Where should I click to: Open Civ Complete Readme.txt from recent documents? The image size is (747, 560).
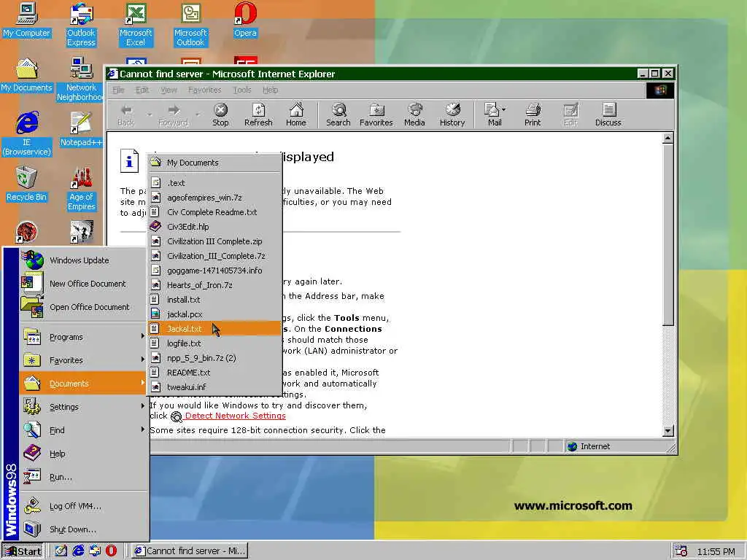[214, 212]
